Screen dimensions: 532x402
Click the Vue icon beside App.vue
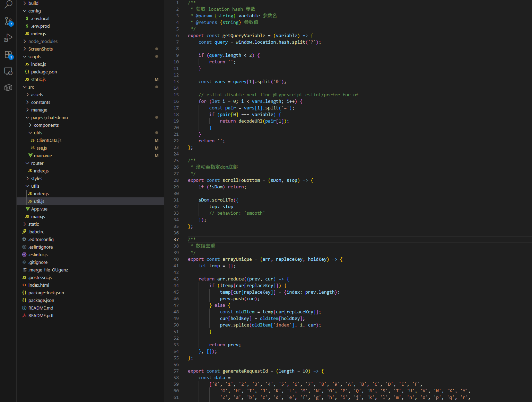click(x=28, y=209)
